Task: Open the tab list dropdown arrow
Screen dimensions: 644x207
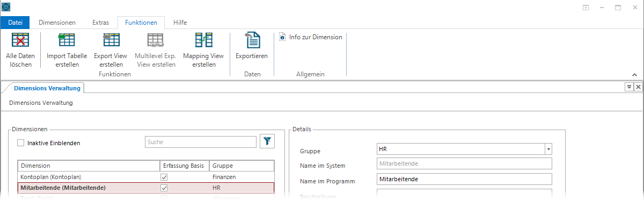Action: point(628,87)
